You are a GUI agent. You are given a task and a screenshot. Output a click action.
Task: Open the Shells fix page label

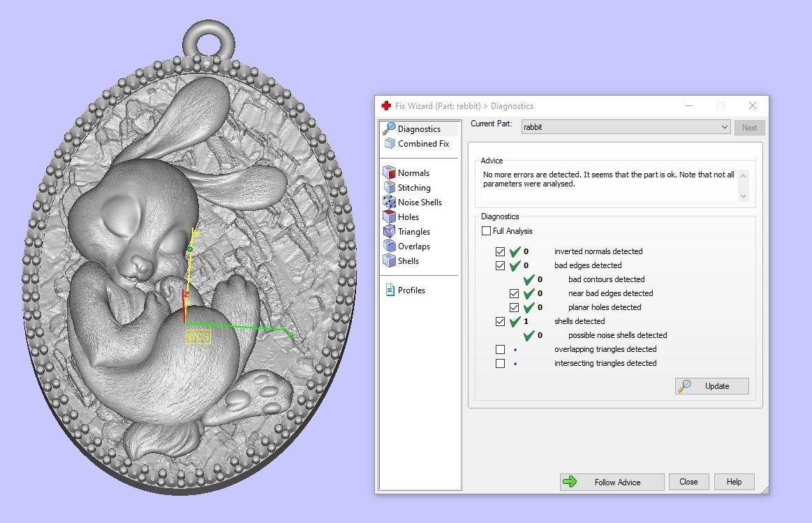pyautogui.click(x=408, y=261)
